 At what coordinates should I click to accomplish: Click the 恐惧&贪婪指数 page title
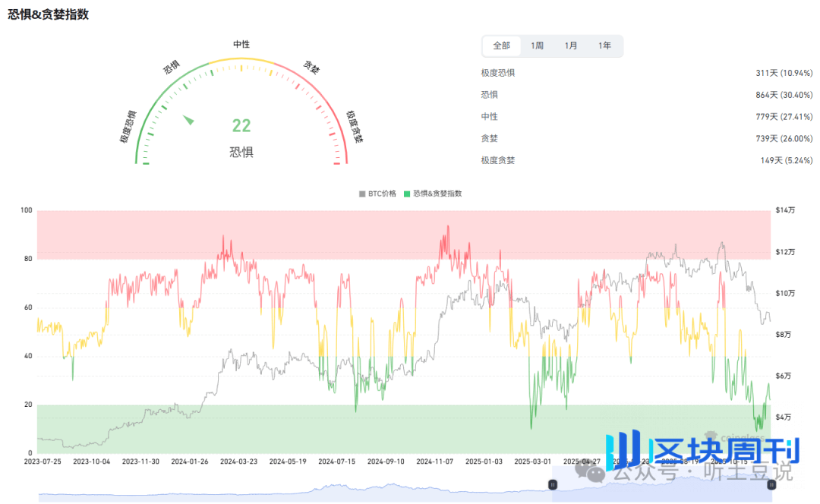point(49,14)
